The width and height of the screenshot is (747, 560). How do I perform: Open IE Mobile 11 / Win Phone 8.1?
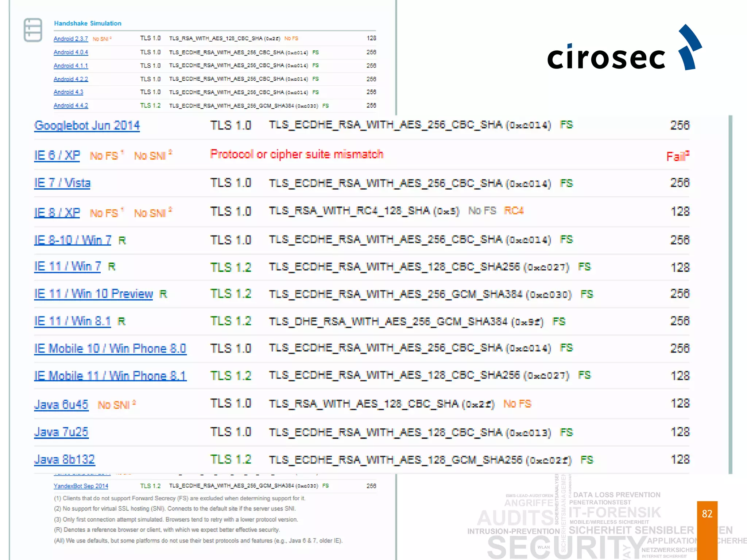(x=110, y=376)
